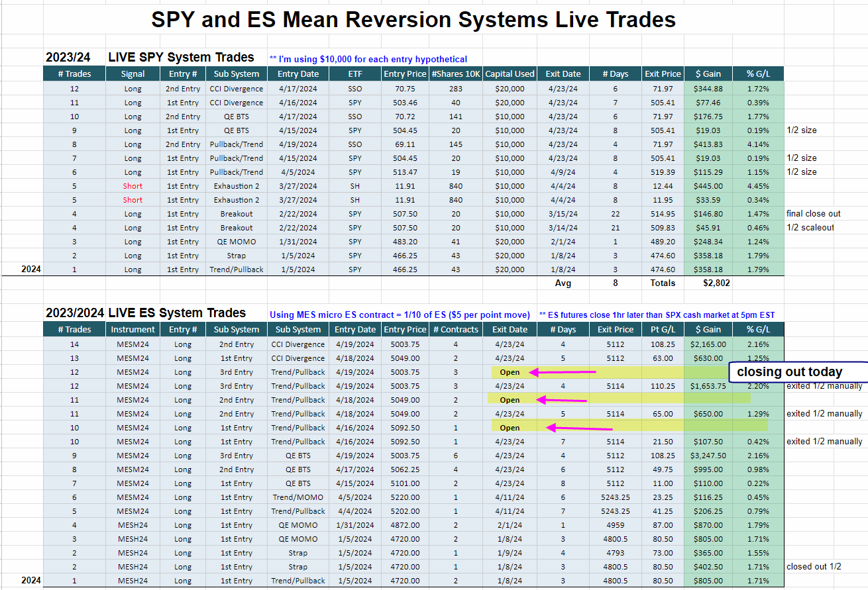Click the '5062.25' entry price cell

406,469
